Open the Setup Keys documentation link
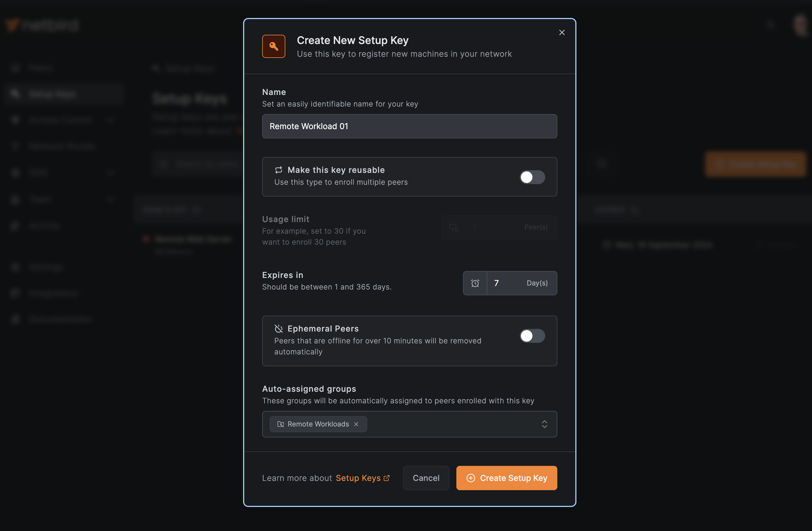 point(358,478)
